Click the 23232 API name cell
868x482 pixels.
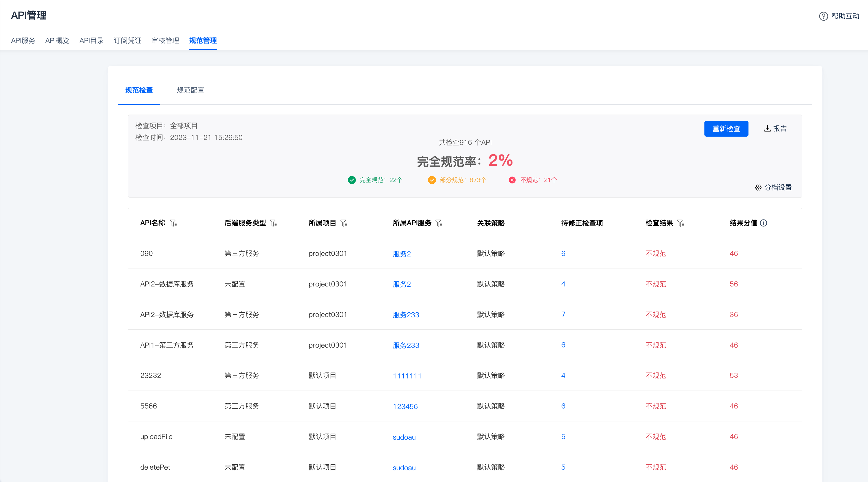pyautogui.click(x=151, y=375)
